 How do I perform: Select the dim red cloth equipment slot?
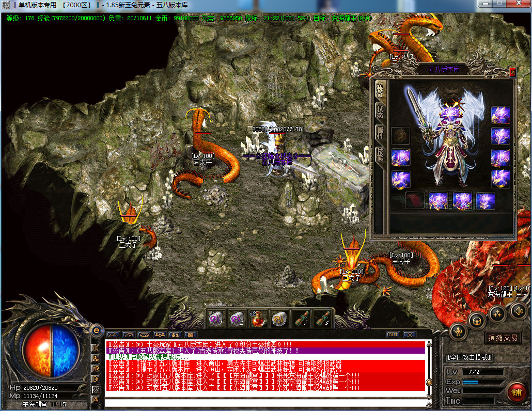(x=415, y=200)
